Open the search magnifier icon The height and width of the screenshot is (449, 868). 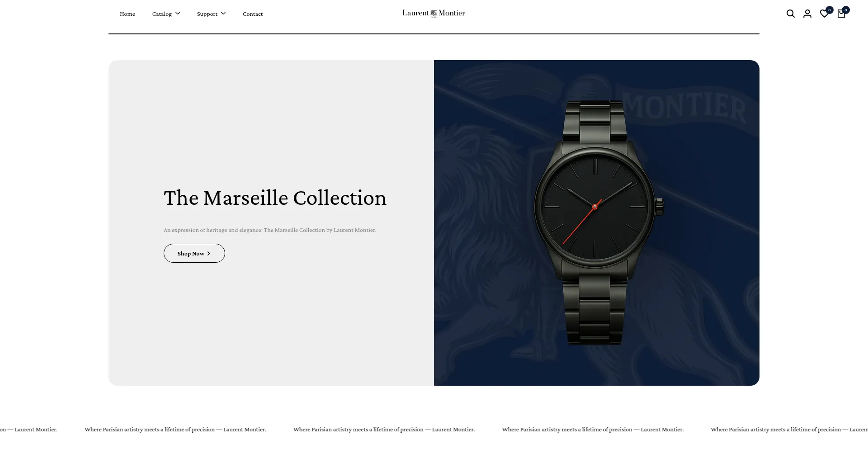pos(790,14)
